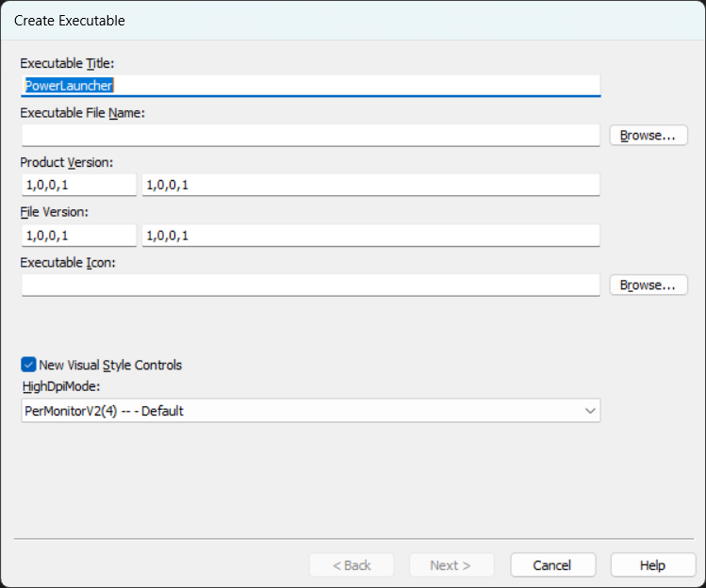Cancel the Create Executable dialog
The width and height of the screenshot is (706, 588).
point(552,565)
